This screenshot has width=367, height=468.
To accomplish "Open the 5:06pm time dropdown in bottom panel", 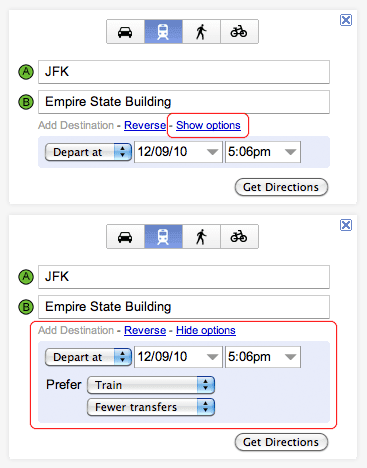I will coord(263,357).
